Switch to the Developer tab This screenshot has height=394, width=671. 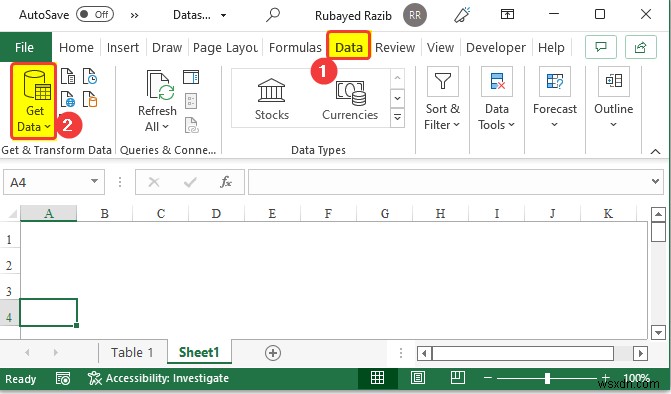[496, 47]
